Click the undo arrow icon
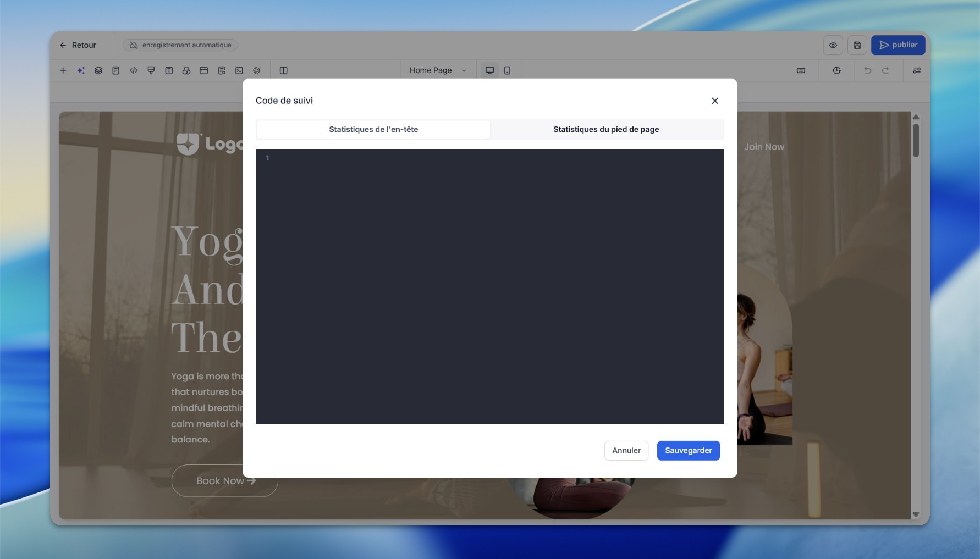The height and width of the screenshot is (559, 980). coord(868,70)
